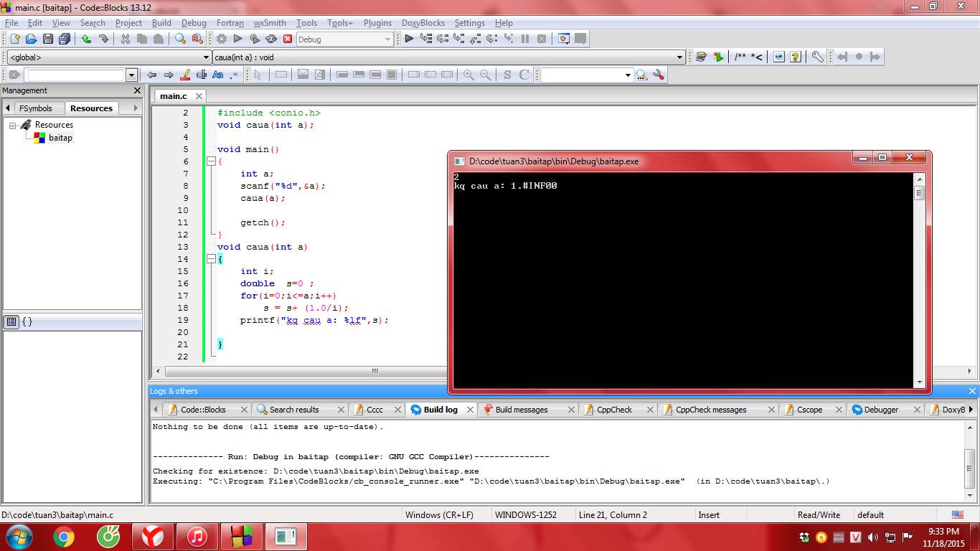The height and width of the screenshot is (551, 980).
Task: Select baitap in the Resources tree
Action: pos(60,138)
